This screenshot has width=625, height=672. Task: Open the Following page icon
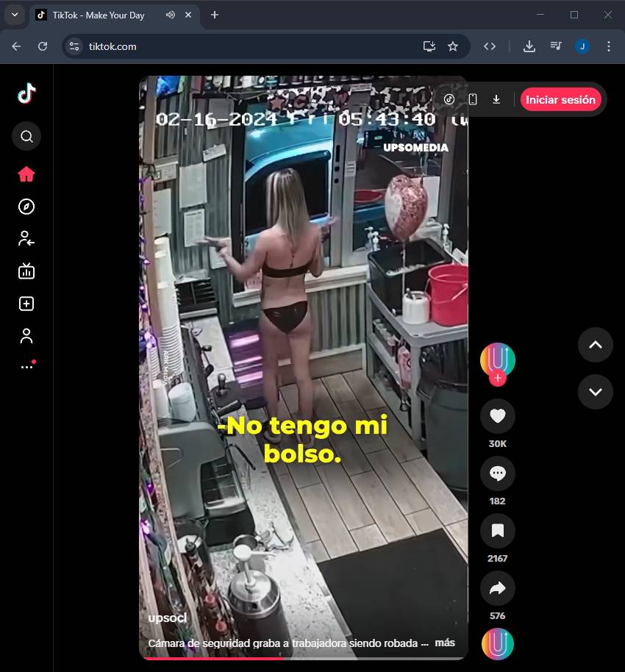pos(26,239)
